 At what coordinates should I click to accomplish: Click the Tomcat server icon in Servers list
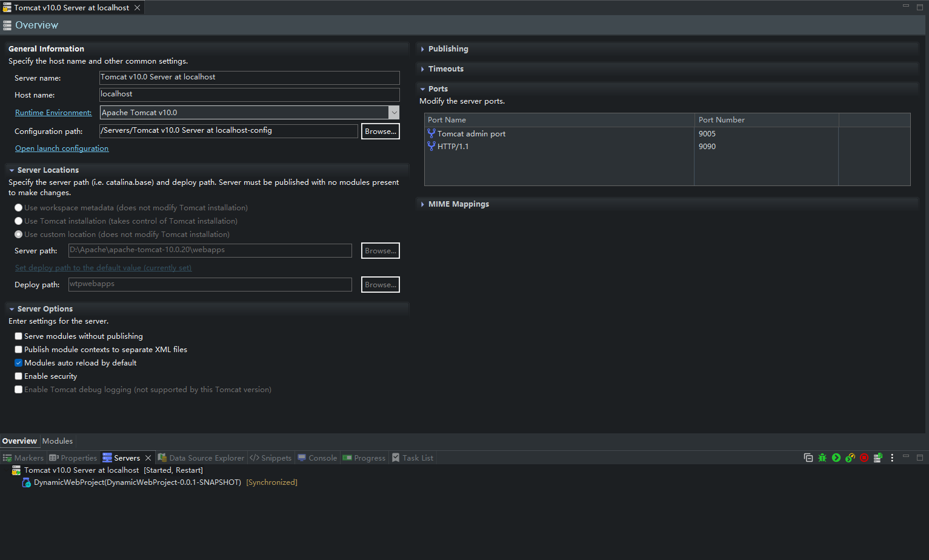pos(16,470)
